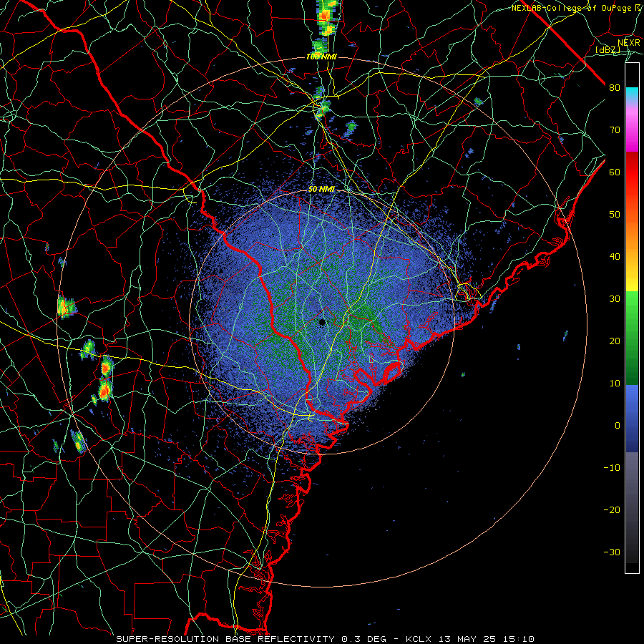644x644 pixels.
Task: Click the "SUPER-RESOLUTION BASE REFLECTIVITY" caption text
Action: coord(225,639)
